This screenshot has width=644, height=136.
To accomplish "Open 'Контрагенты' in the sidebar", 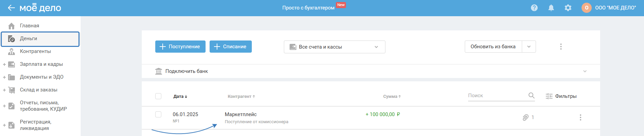I will (35, 51).
